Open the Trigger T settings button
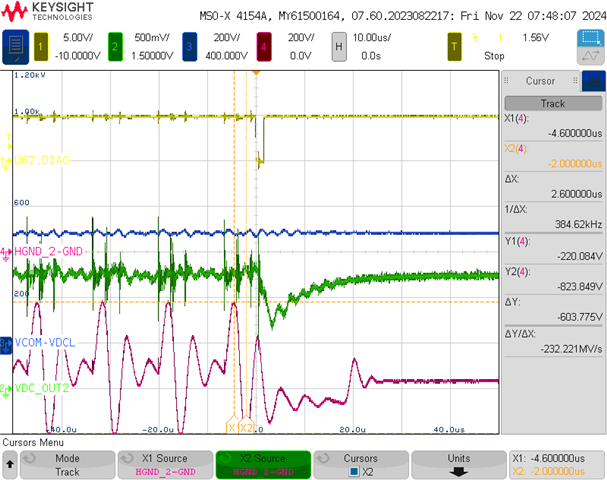 coord(454,47)
